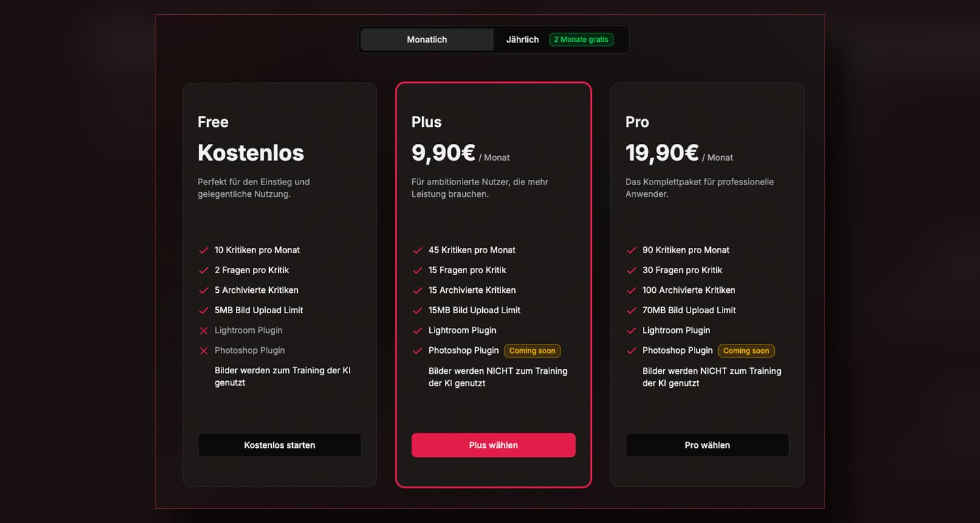Click the checkmark beside 100 Archivierte Kritiken
This screenshot has width=980, height=523.
pos(631,290)
